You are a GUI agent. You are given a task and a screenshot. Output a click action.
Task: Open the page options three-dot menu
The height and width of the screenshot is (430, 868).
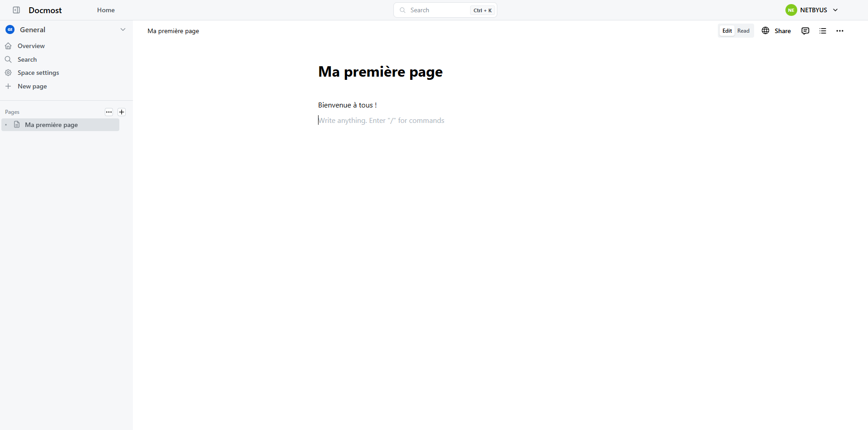(x=840, y=31)
